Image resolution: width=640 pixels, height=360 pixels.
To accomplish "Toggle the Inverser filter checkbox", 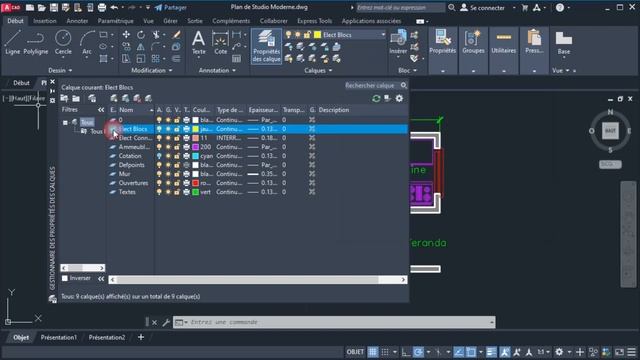I will point(64,278).
